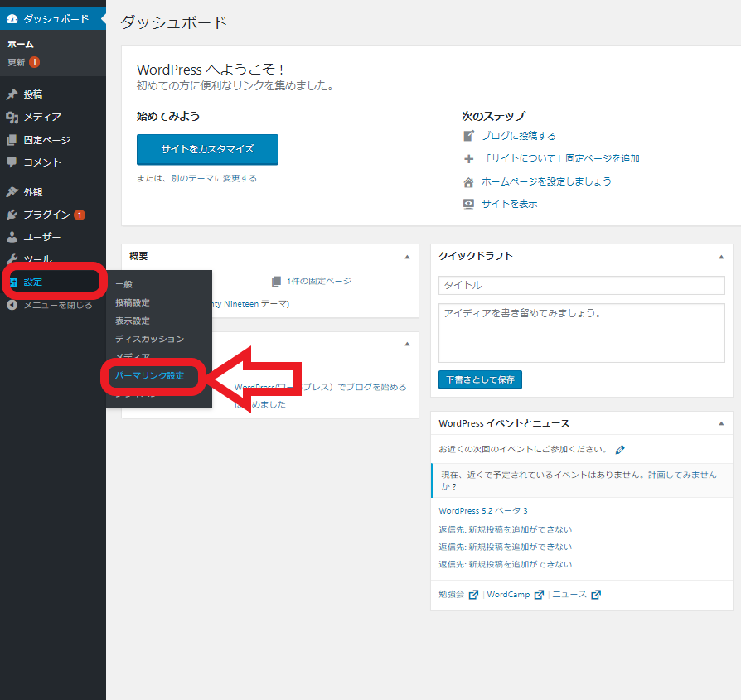
Task: Focus the タイトル input field
Action: pos(581,285)
